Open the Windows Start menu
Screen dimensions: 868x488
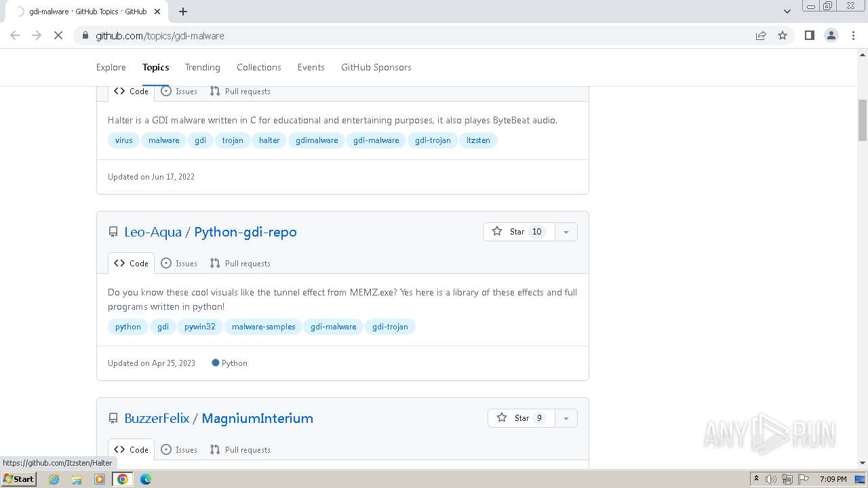19,479
